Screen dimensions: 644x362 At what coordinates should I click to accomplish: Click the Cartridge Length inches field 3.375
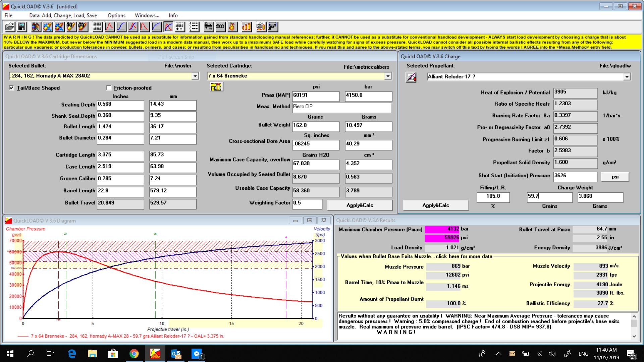click(x=120, y=156)
